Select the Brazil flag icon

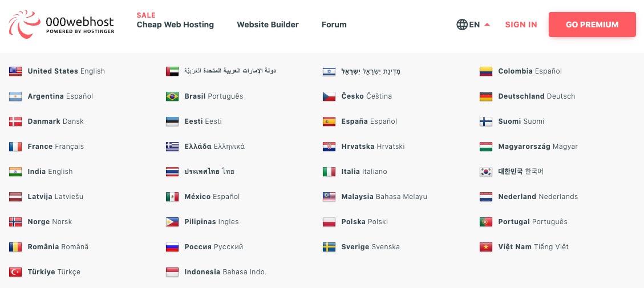(x=172, y=96)
